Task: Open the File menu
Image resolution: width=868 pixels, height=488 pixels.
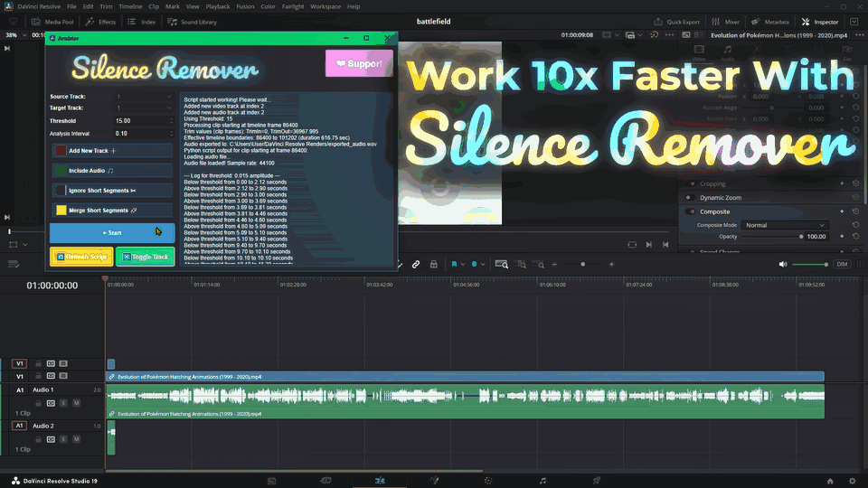Action: click(x=71, y=6)
